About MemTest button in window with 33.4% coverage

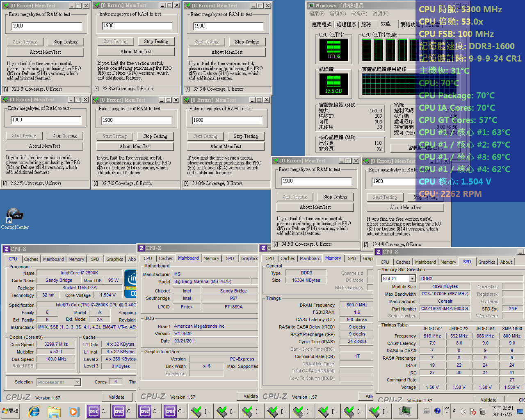[406, 208]
